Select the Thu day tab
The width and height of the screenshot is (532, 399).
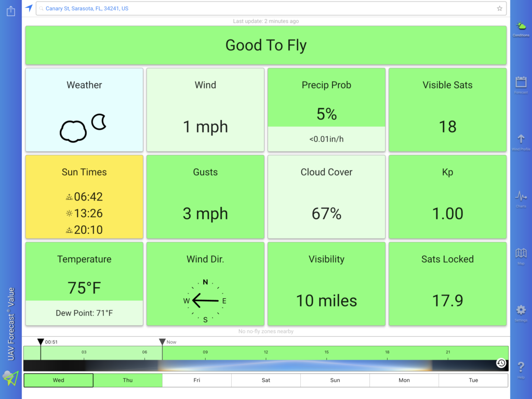coord(128,380)
